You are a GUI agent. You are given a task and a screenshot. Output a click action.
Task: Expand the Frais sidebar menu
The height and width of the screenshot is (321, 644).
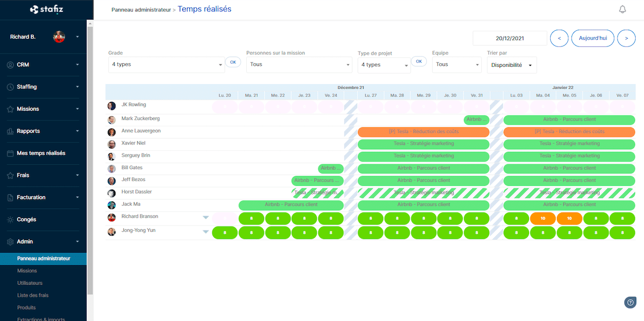click(77, 175)
